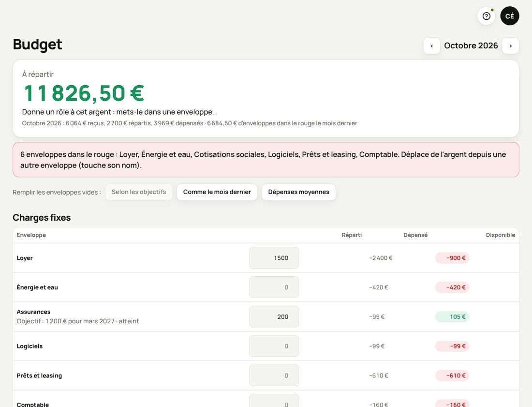The width and height of the screenshot is (532, 407).
Task: Click Logiciels available badge -99 €
Action: (452, 346)
